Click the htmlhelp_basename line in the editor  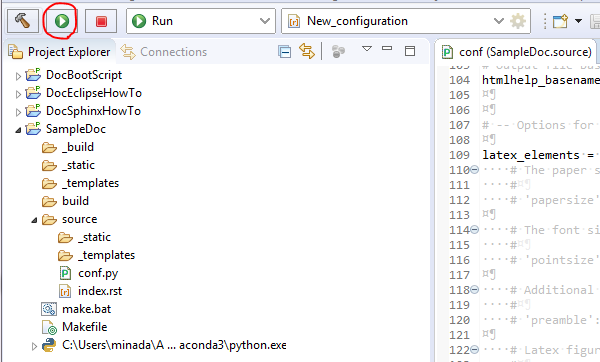(540, 80)
